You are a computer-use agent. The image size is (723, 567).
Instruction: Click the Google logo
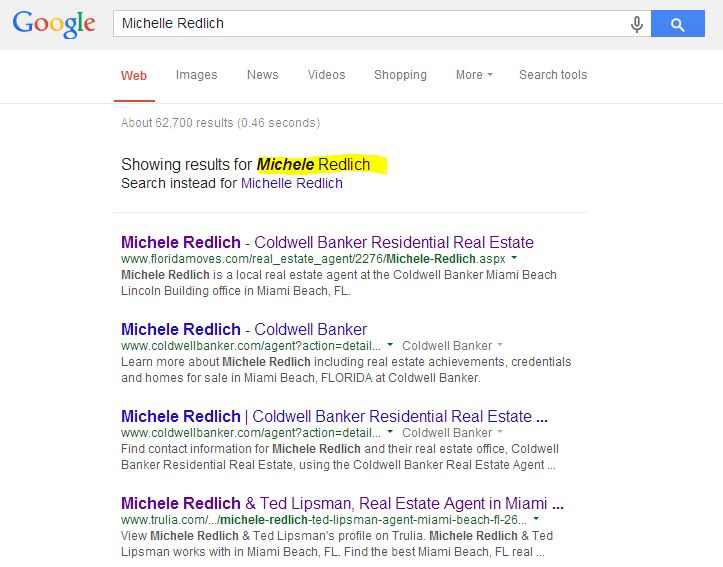pos(54,24)
